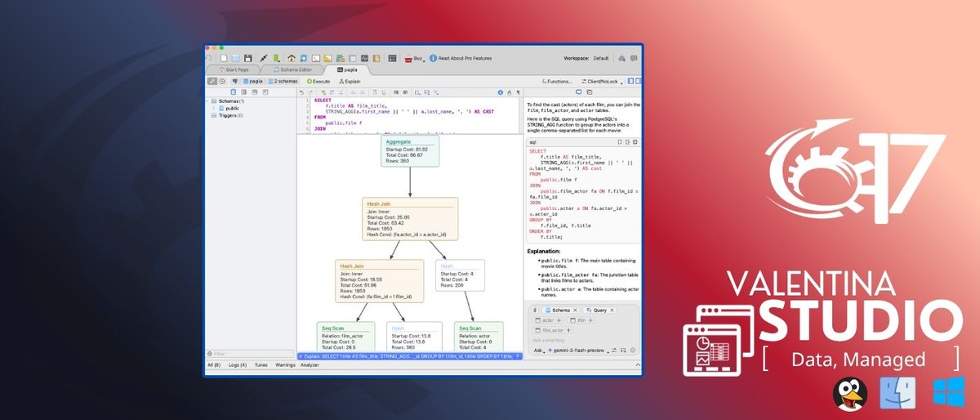The height and width of the screenshot is (420, 980).
Task: Click the 2 schemas button
Action: point(283,82)
